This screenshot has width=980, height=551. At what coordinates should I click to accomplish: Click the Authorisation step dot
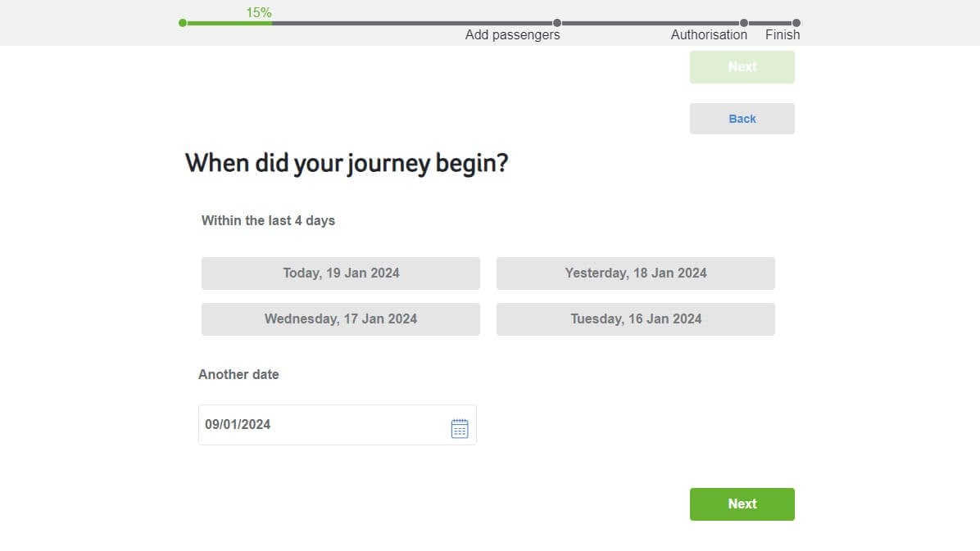click(744, 23)
